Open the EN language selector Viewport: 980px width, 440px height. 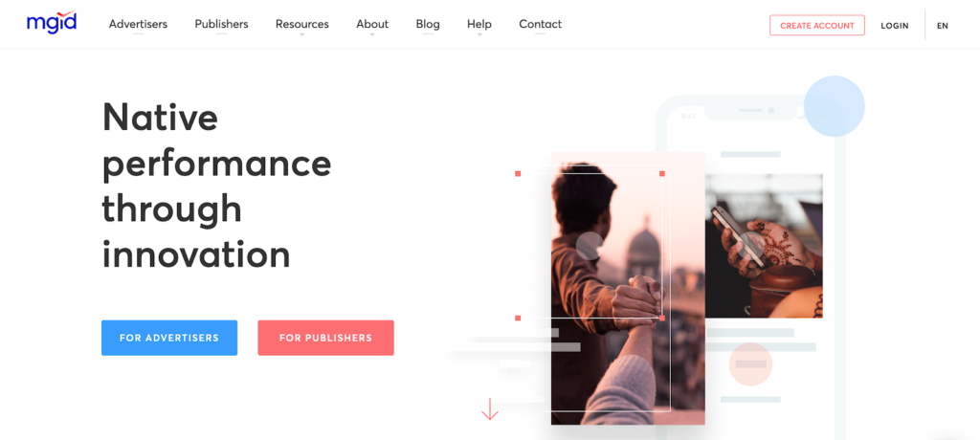(943, 26)
